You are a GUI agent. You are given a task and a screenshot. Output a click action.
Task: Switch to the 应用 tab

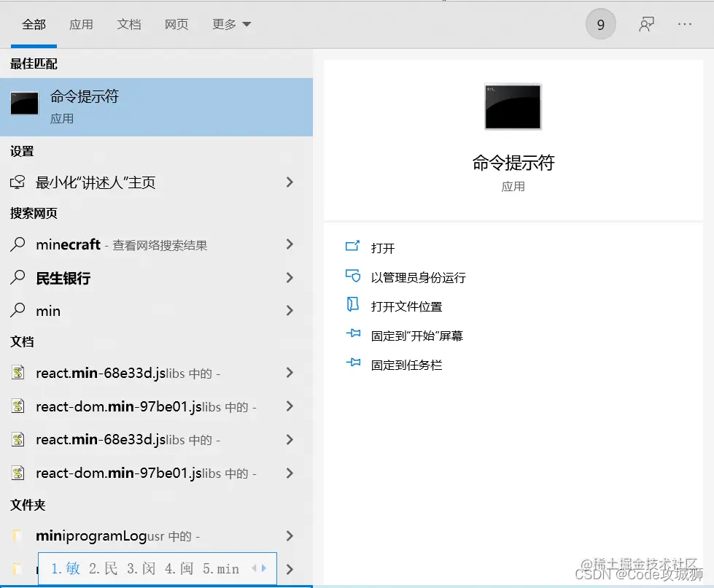coord(82,24)
